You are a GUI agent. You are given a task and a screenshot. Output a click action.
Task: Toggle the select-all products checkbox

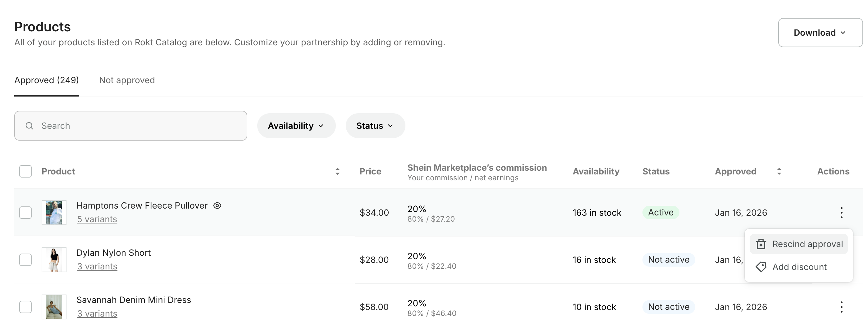(25, 171)
